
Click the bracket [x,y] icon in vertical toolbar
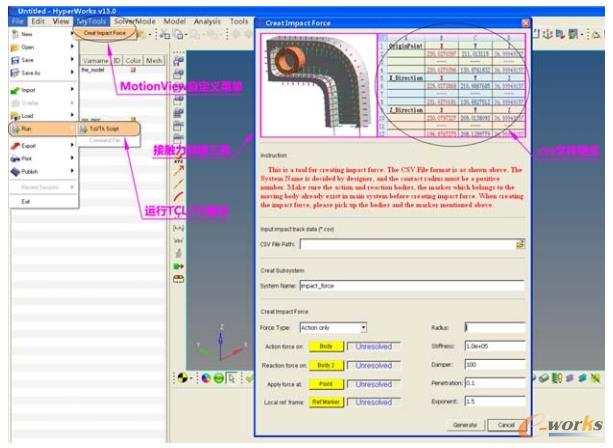[178, 228]
